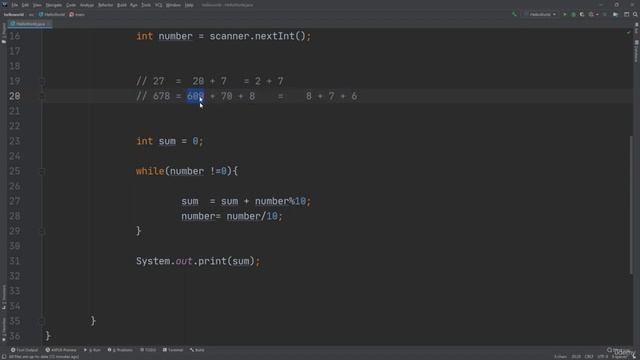Image resolution: width=640 pixels, height=360 pixels.
Task: Collapse the fold marker at line 35
Action: click(x=42, y=321)
